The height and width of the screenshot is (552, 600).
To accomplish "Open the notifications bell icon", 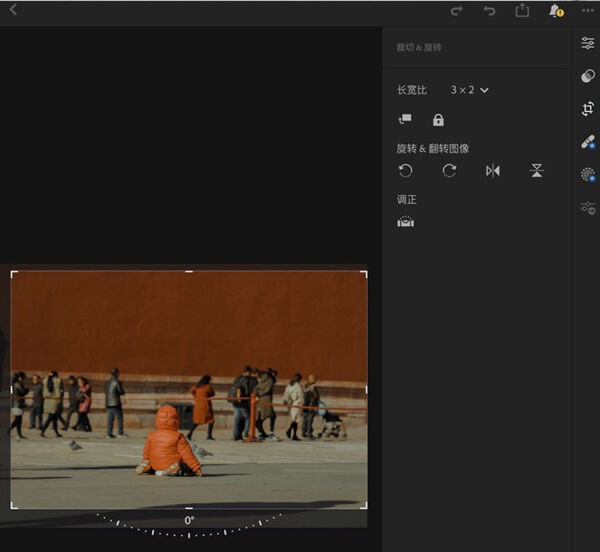I will (556, 11).
